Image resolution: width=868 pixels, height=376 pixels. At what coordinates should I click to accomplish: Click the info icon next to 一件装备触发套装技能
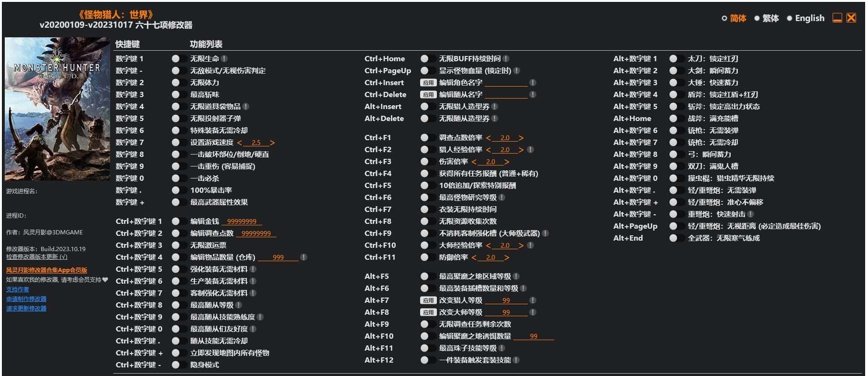point(516,360)
